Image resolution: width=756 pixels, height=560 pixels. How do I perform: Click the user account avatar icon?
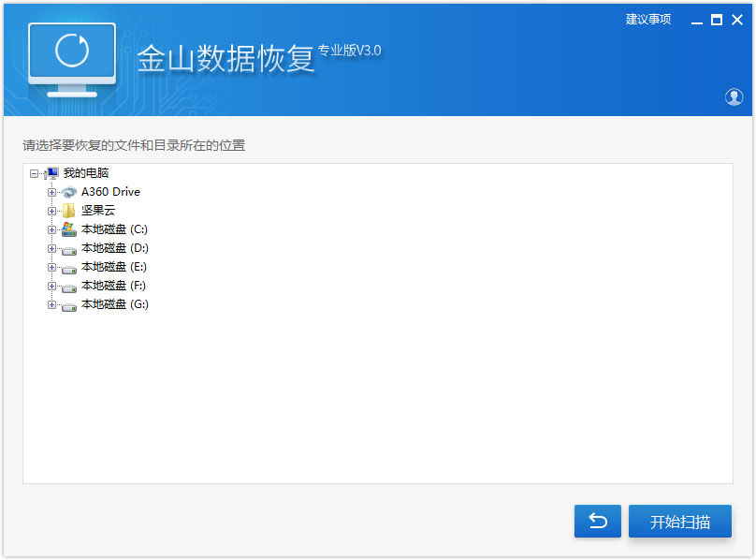(x=734, y=96)
